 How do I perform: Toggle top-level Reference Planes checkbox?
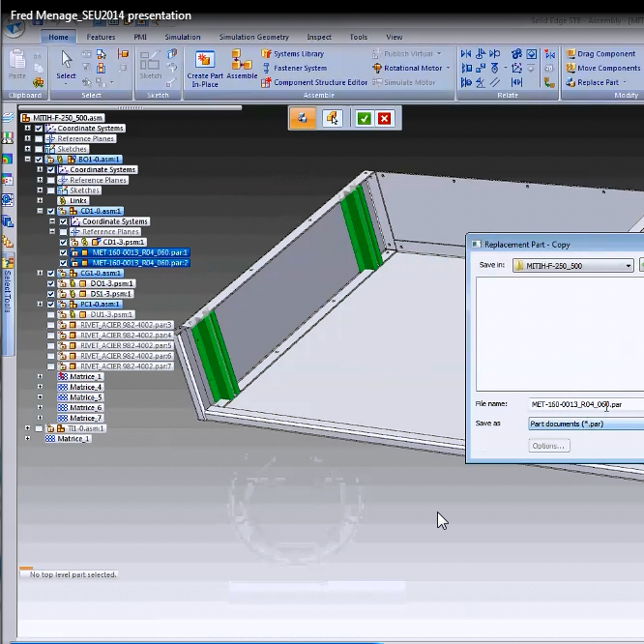39,139
